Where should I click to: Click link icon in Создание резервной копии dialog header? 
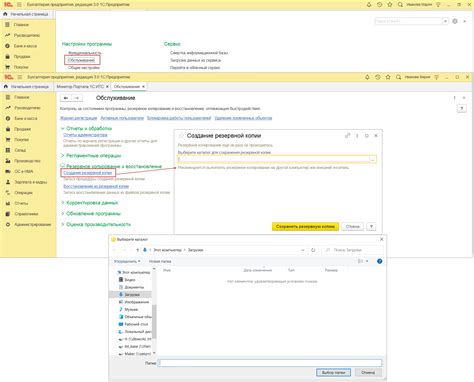[347, 136]
